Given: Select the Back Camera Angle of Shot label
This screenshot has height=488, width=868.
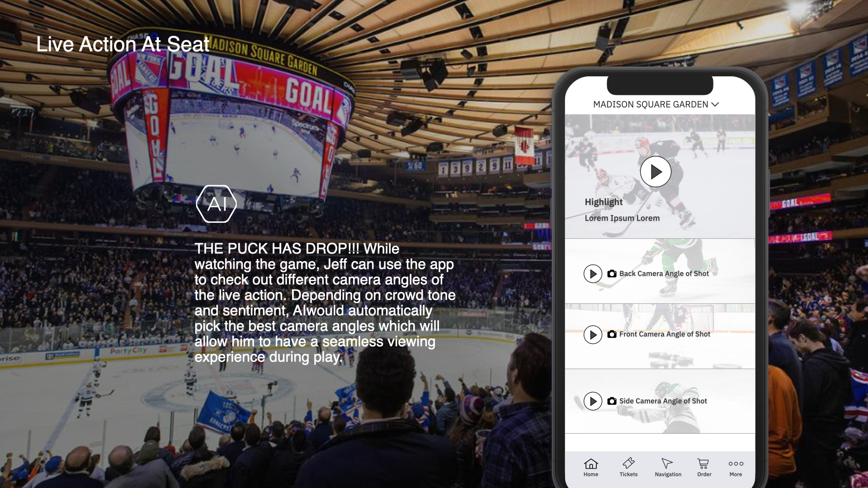Looking at the screenshot, I should (x=664, y=274).
